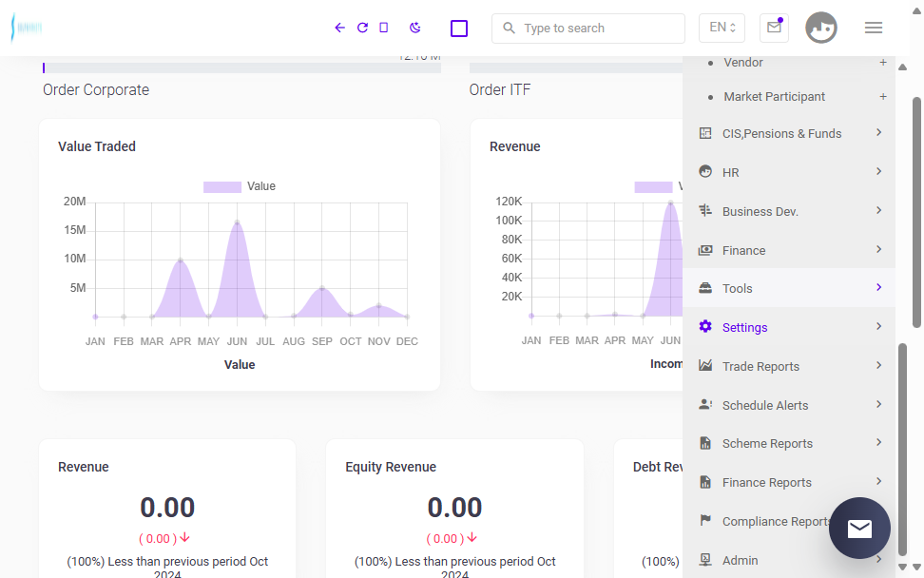Expand the Schedule Alerts chevron

coord(878,404)
